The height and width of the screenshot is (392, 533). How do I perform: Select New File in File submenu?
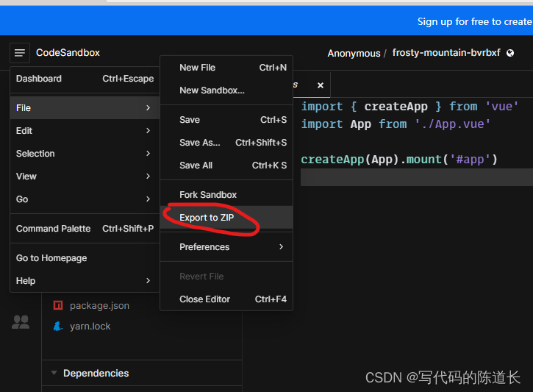click(x=226, y=68)
